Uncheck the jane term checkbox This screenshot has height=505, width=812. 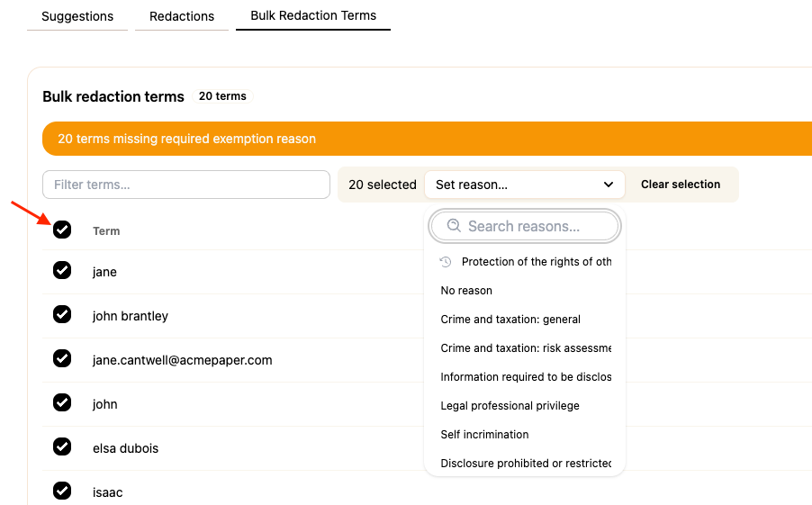pos(62,270)
